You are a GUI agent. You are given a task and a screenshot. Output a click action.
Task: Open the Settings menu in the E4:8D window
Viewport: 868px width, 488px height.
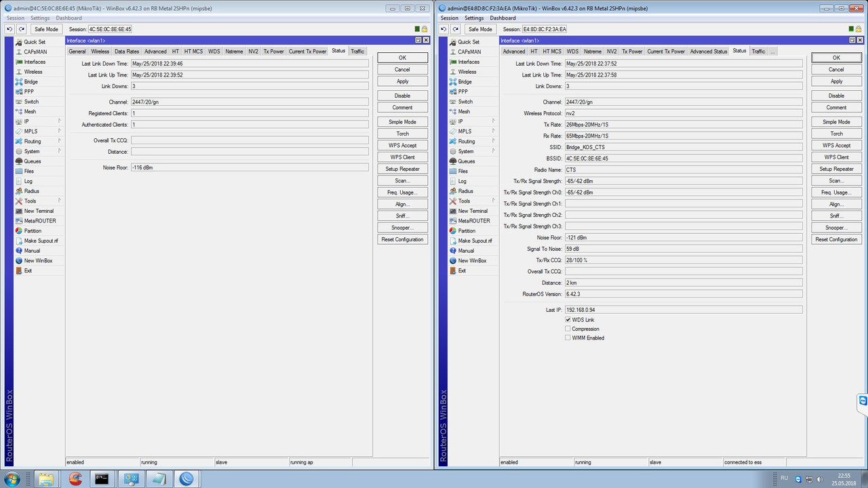pyautogui.click(x=474, y=18)
